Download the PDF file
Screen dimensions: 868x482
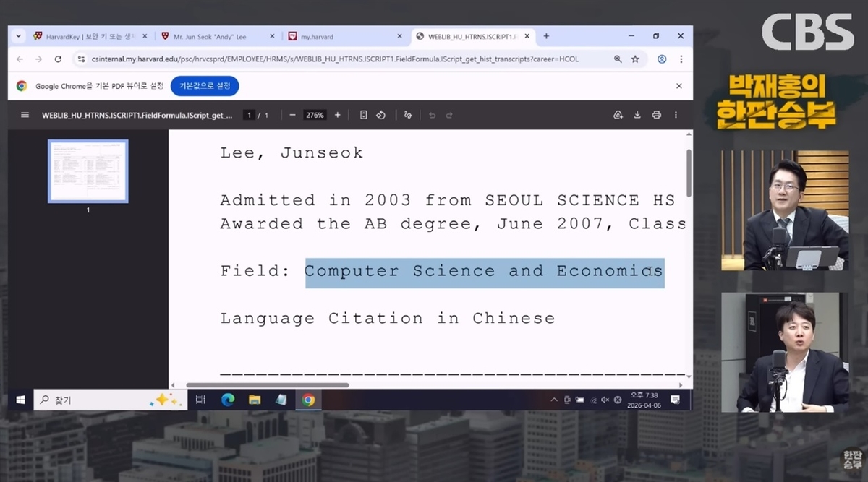click(x=637, y=115)
